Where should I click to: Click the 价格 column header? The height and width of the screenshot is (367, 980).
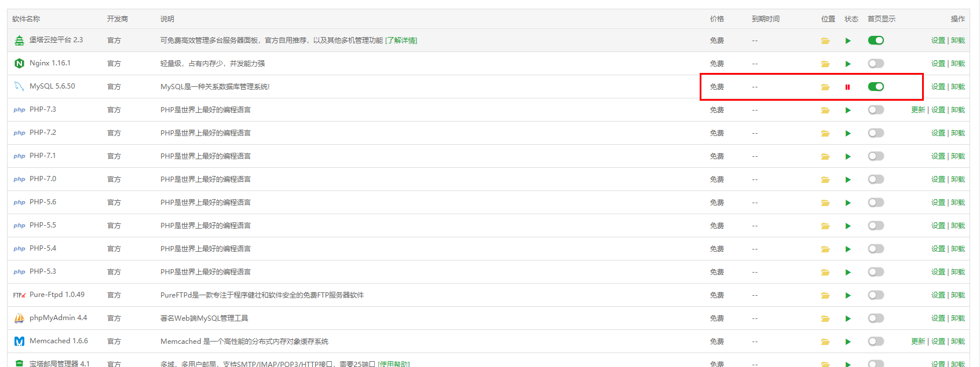[717, 19]
